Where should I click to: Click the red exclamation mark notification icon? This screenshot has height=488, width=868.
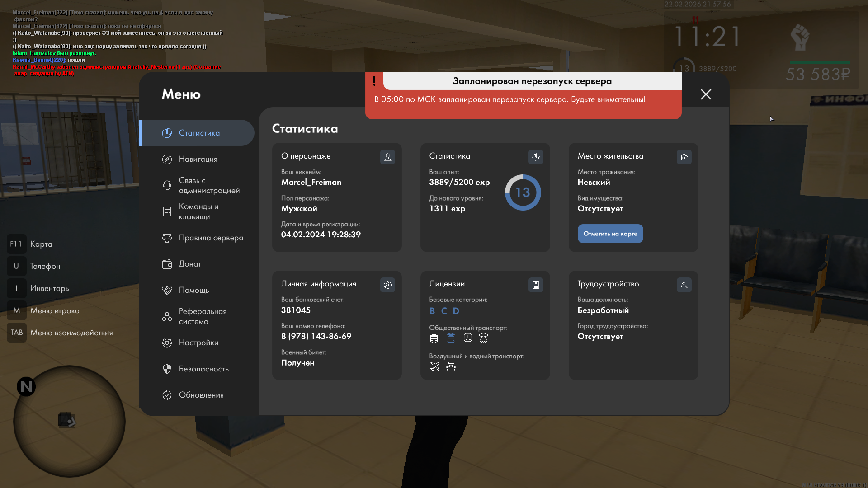click(x=374, y=81)
